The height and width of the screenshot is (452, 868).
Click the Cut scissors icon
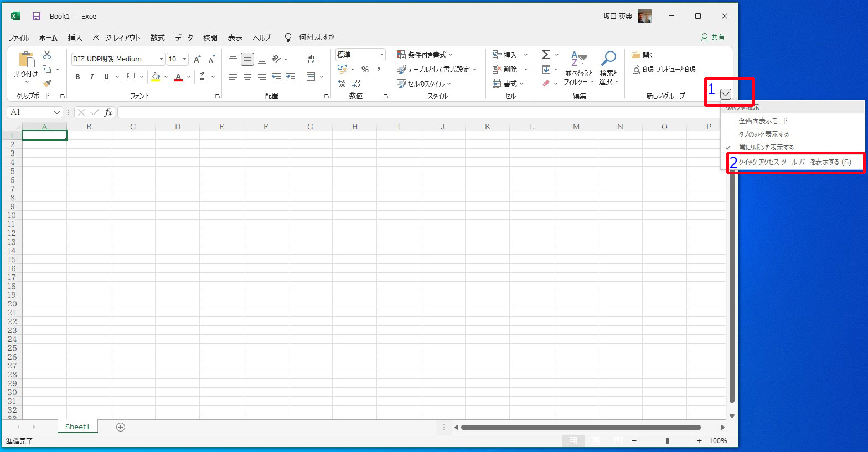click(x=47, y=55)
